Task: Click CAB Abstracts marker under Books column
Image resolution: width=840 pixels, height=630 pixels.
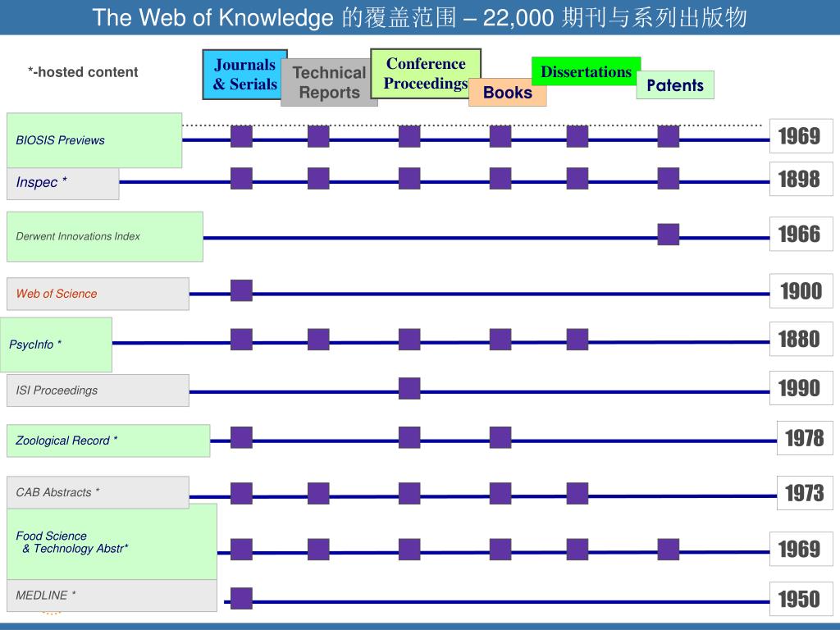Action: click(500, 493)
